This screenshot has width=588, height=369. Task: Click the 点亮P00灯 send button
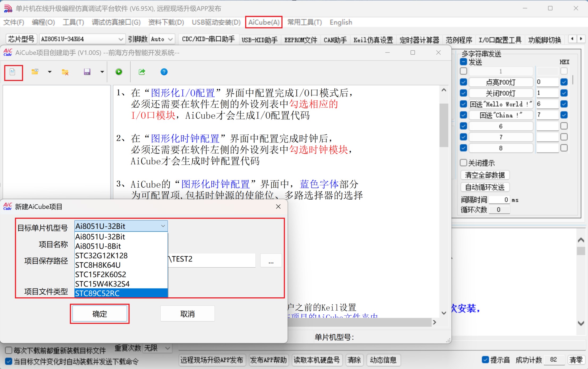501,82
